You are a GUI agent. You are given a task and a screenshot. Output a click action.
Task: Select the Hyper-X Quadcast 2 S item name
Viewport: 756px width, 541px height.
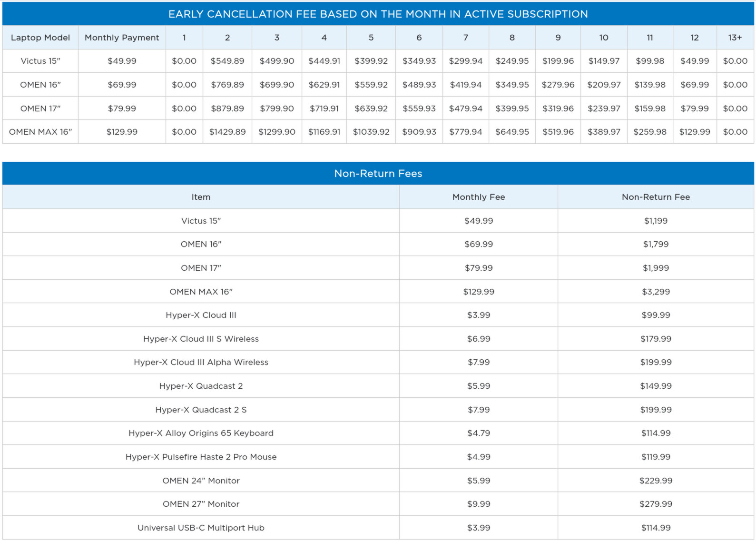[201, 410]
